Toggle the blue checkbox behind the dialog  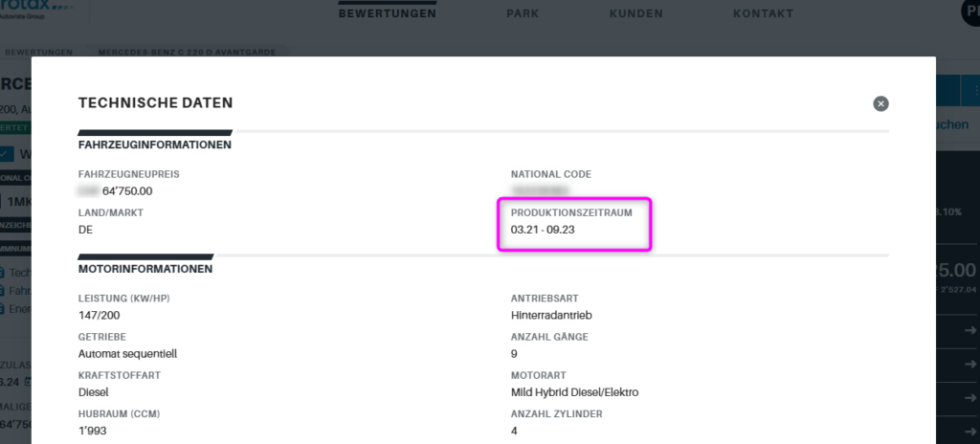[x=6, y=154]
